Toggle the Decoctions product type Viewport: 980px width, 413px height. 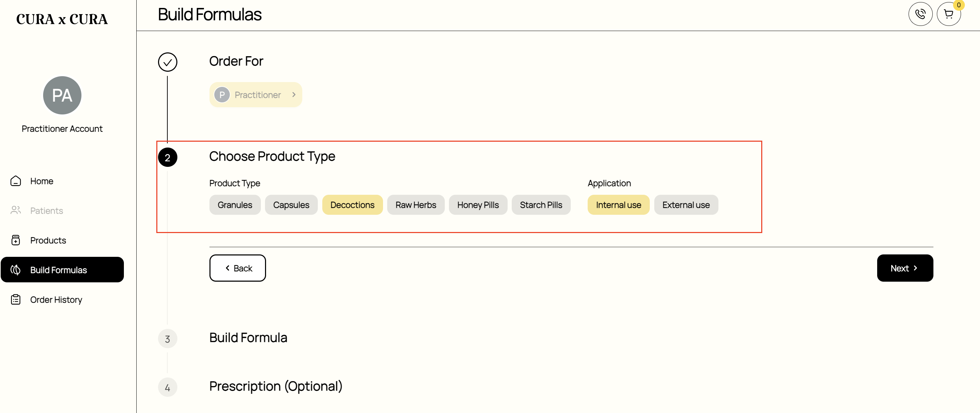[x=352, y=205]
